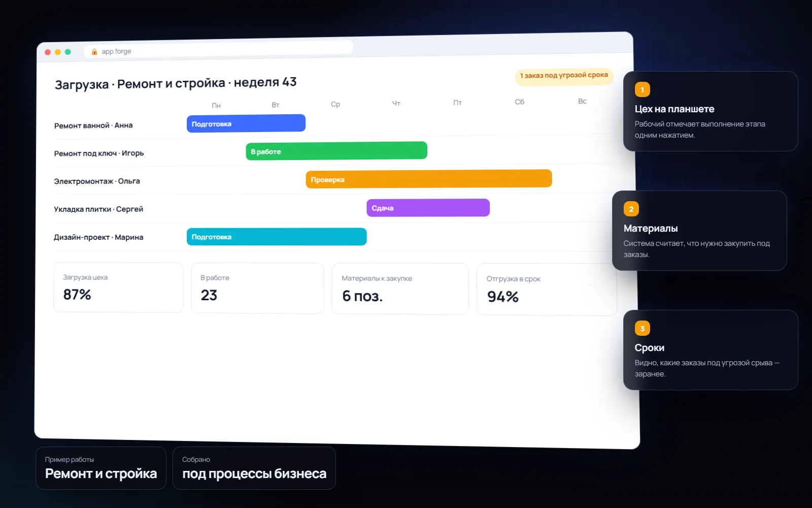The width and height of the screenshot is (812, 508).
Task: Click the Пн day column header
Action: pyautogui.click(x=216, y=106)
